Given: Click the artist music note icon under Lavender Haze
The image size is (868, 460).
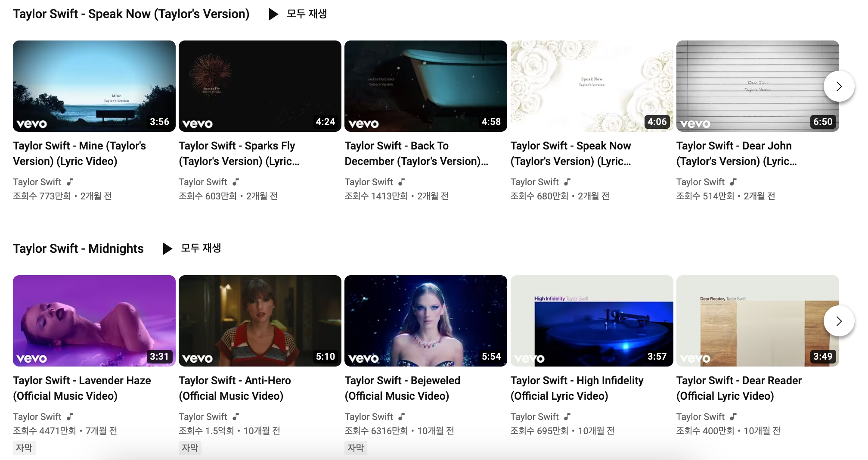Looking at the screenshot, I should pos(70,416).
